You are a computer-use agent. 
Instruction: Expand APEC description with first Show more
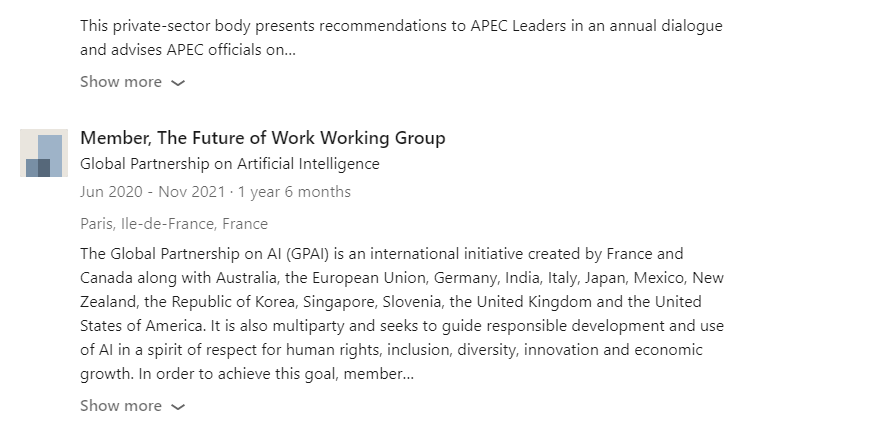pyautogui.click(x=132, y=82)
